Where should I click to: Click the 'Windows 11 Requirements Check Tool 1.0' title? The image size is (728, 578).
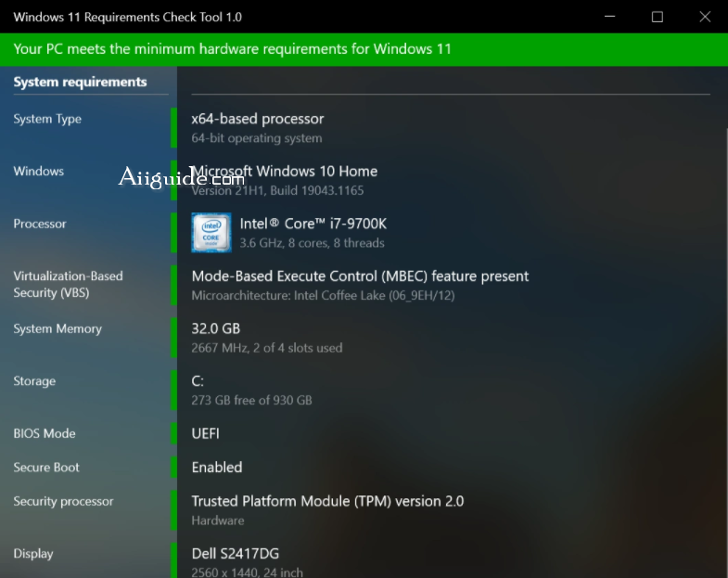(x=128, y=18)
